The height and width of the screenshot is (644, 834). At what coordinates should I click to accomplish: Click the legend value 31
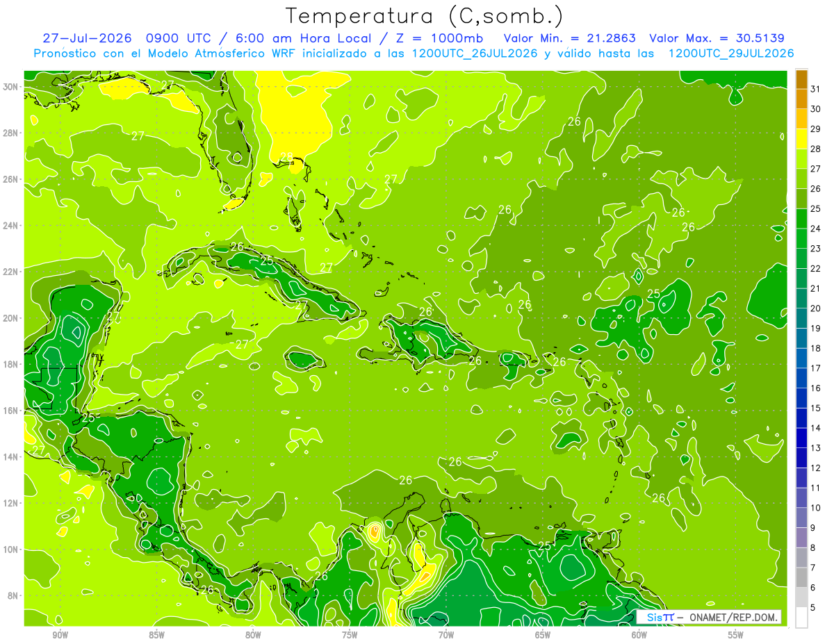[816, 89]
